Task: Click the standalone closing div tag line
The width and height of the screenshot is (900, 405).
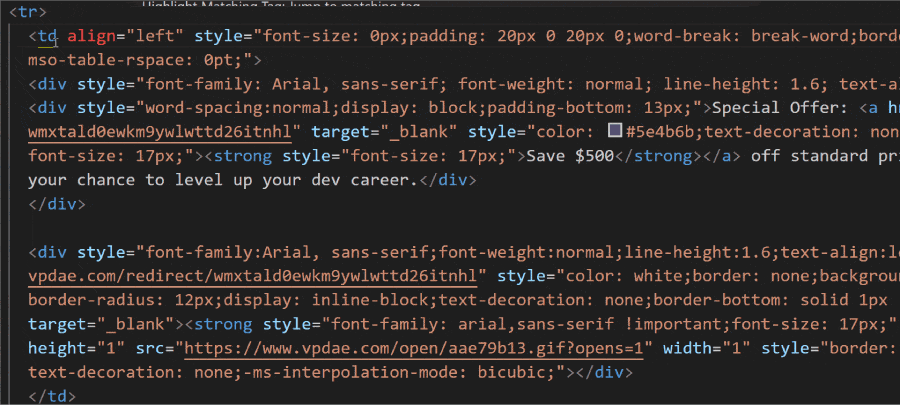Action: coord(57,204)
